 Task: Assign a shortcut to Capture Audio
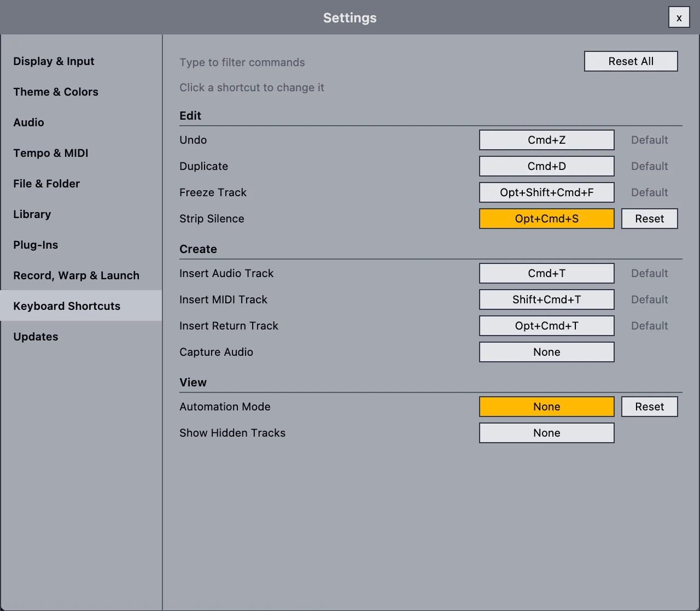coord(547,352)
